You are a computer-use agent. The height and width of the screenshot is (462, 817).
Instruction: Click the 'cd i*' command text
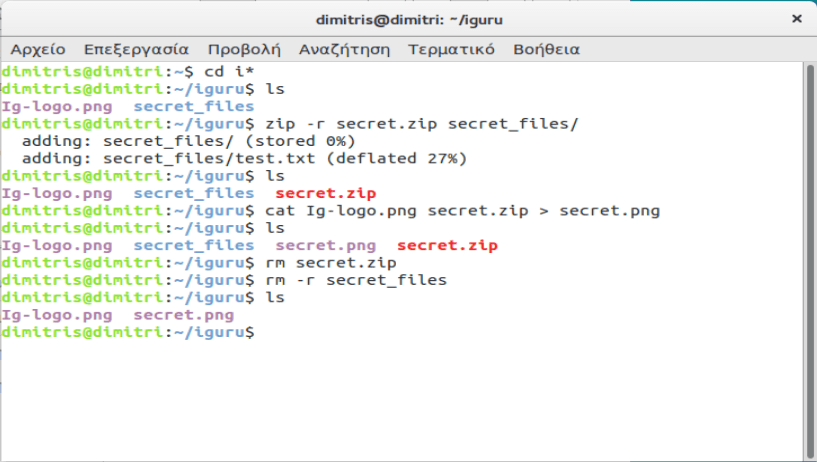(224, 72)
